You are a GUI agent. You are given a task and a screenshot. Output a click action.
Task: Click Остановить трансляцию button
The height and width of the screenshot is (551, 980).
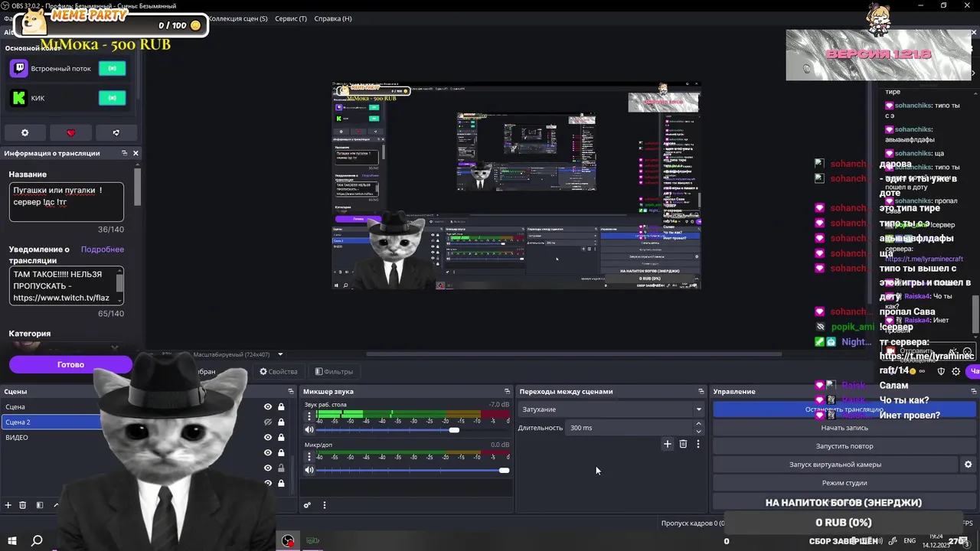pos(844,409)
